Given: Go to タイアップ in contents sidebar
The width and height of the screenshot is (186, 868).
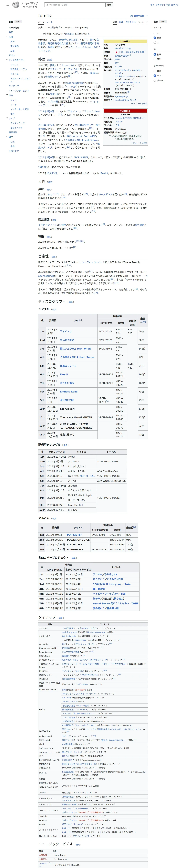Looking at the screenshot, I should click(14, 86).
